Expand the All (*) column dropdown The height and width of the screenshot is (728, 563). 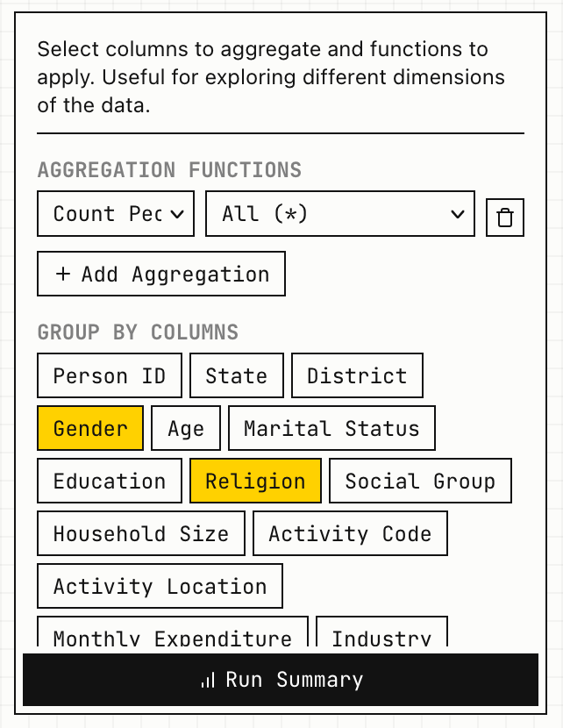point(339,214)
